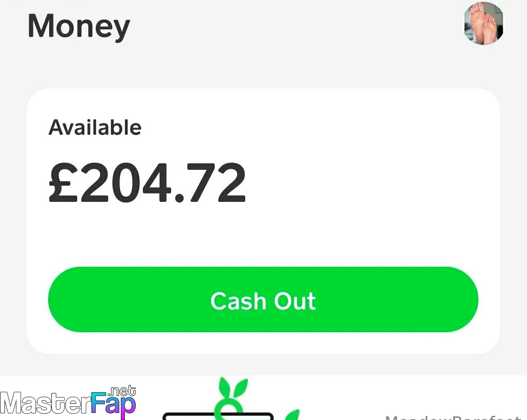The image size is (527, 420).
Task: Tap the pound sign in balance
Action: click(x=63, y=183)
